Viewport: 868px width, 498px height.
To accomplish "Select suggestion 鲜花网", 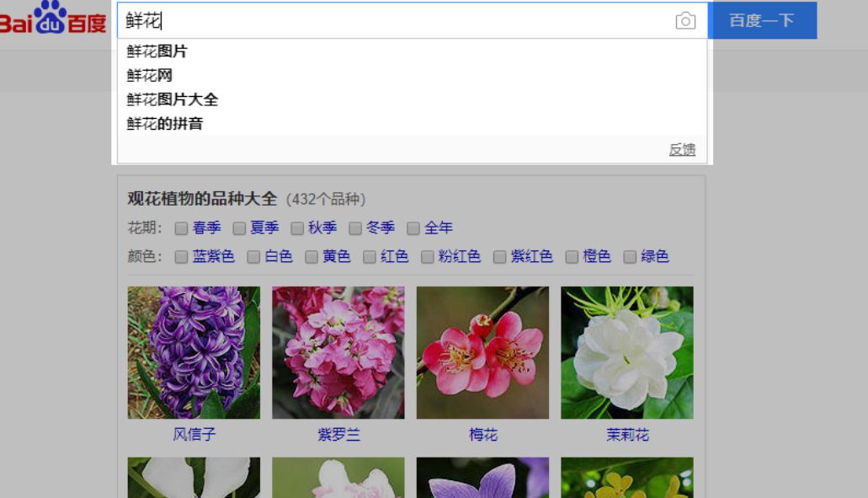I will coord(150,75).
